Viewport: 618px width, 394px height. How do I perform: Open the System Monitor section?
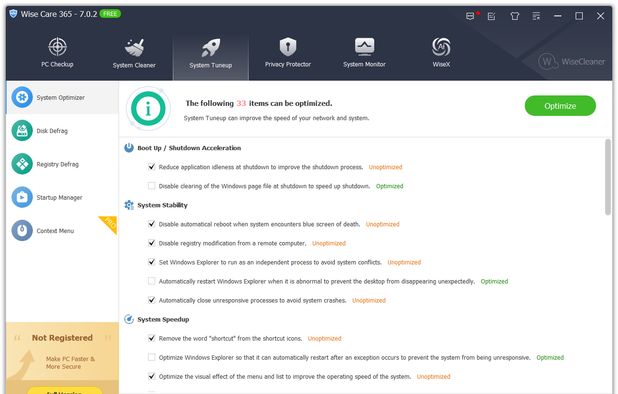364,52
